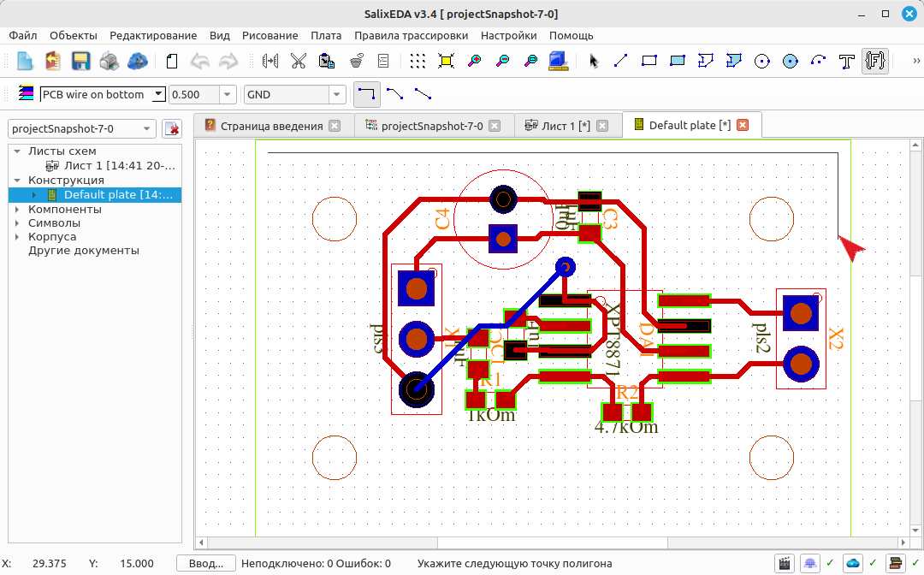Click the undo arrow
Image resolution: width=924 pixels, height=575 pixels.
tap(199, 61)
